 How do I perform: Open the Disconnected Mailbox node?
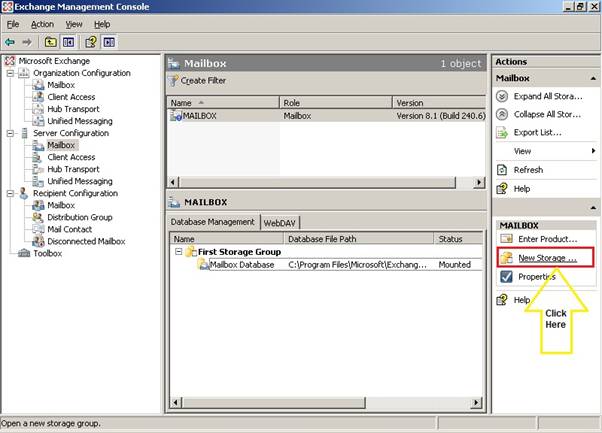click(86, 241)
